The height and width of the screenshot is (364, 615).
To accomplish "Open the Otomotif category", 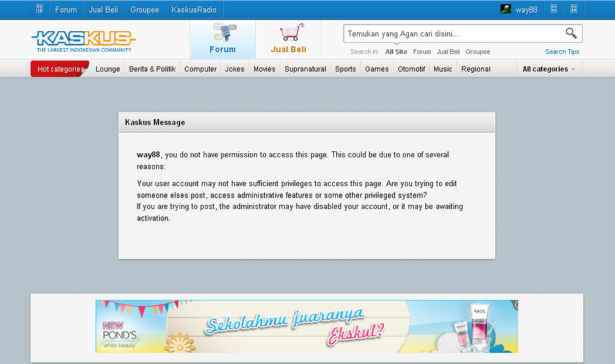I will tap(411, 69).
